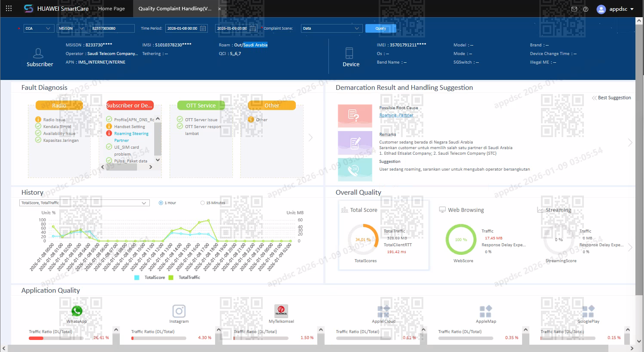Toggle the TotalScore legend series
The height and width of the screenshot is (352, 644).
point(150,278)
